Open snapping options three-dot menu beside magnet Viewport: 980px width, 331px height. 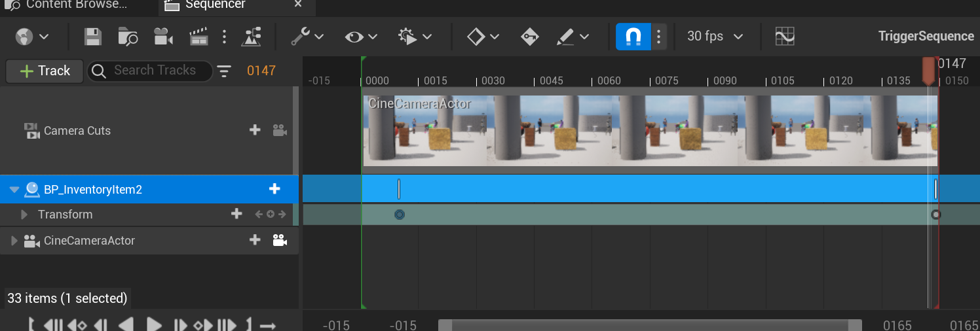point(659,37)
